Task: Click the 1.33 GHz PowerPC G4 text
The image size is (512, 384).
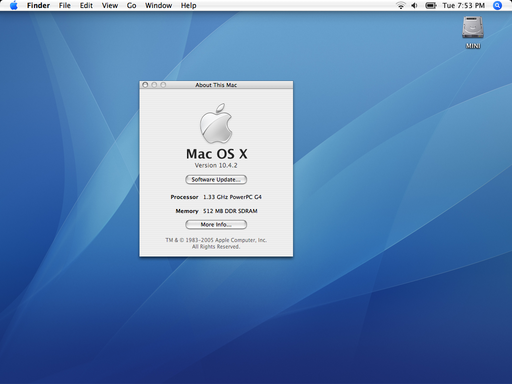Action: [232, 197]
